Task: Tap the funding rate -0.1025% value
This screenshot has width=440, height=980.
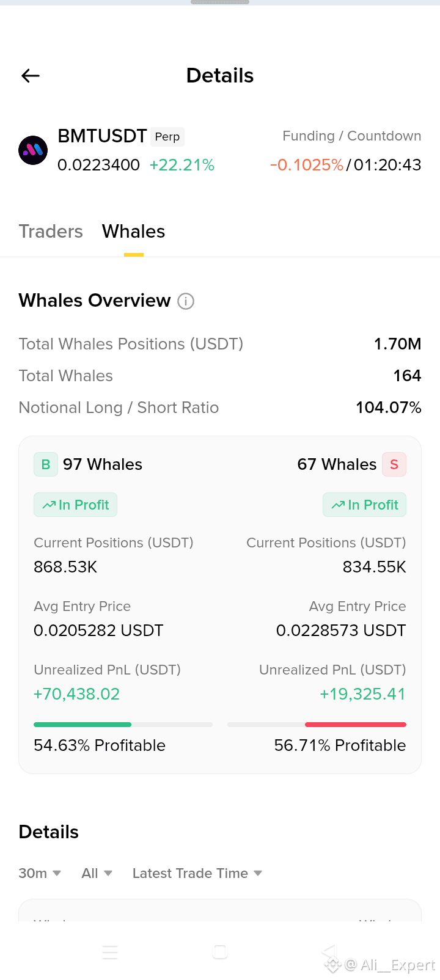Action: (x=307, y=165)
